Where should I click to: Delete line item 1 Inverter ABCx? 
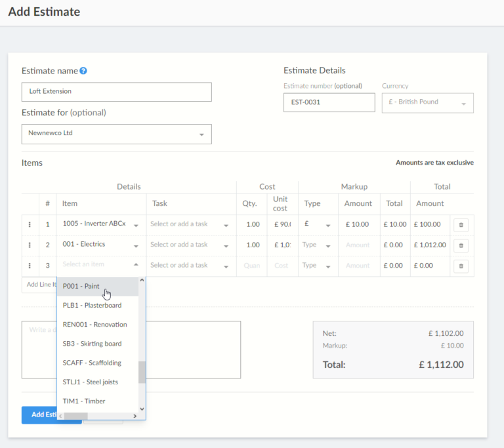pos(461,225)
